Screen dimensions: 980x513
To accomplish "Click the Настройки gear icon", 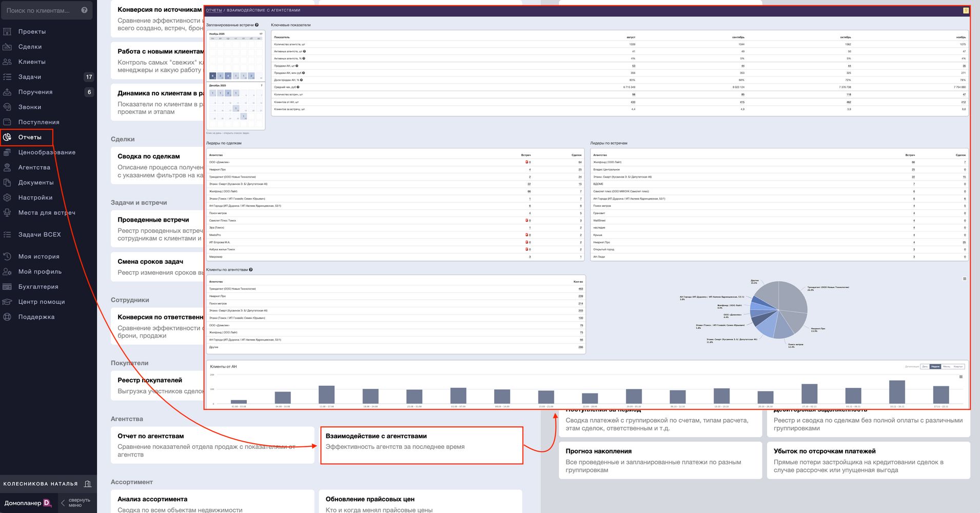I will click(7, 198).
